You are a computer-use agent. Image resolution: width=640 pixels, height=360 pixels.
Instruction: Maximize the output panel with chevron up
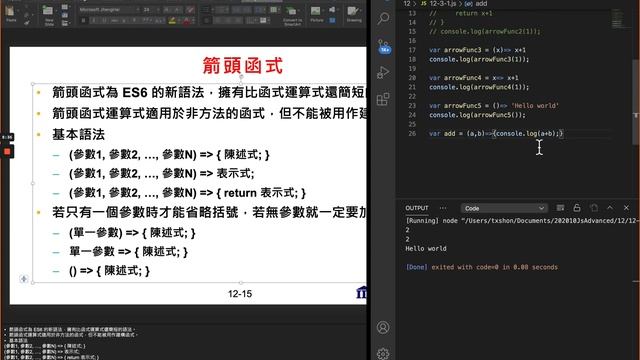tap(610, 208)
